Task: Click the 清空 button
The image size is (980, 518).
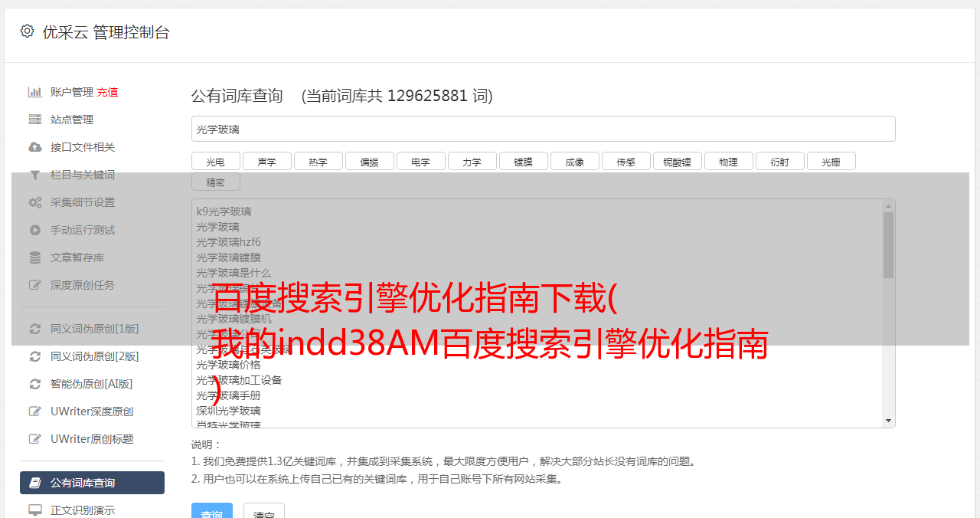Action: click(x=264, y=510)
